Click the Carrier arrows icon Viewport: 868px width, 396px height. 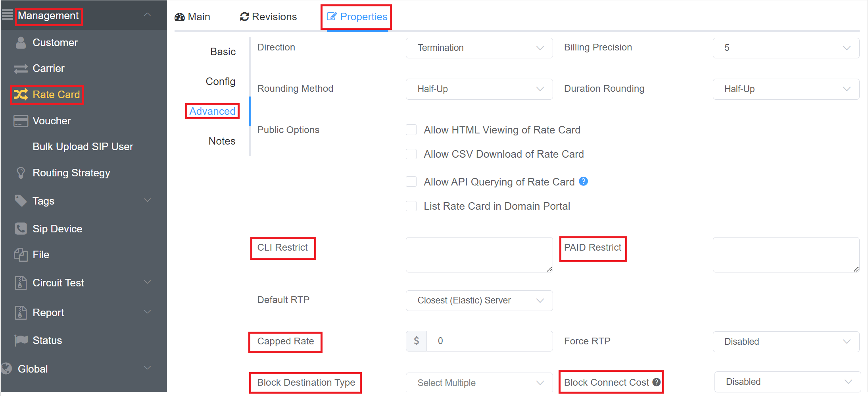(21, 69)
